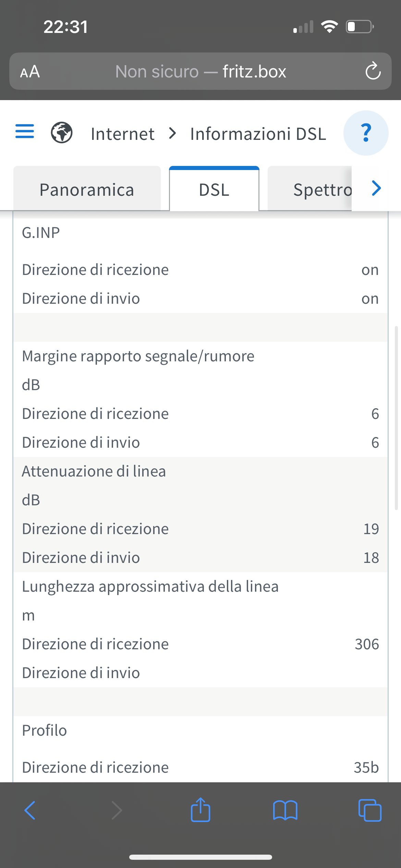Click the Informazioni DSL breadcrumb
401x868 pixels.
tap(258, 134)
